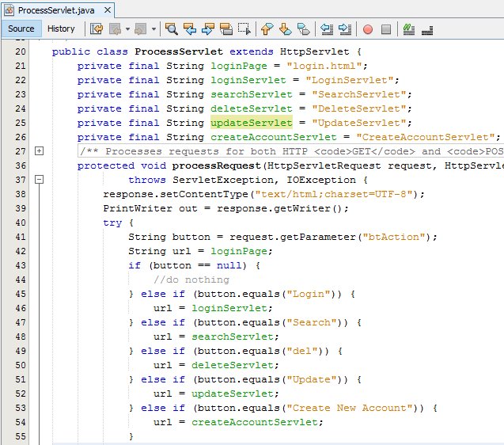Switch to the Source view
The height and width of the screenshot is (445, 504).
point(21,29)
